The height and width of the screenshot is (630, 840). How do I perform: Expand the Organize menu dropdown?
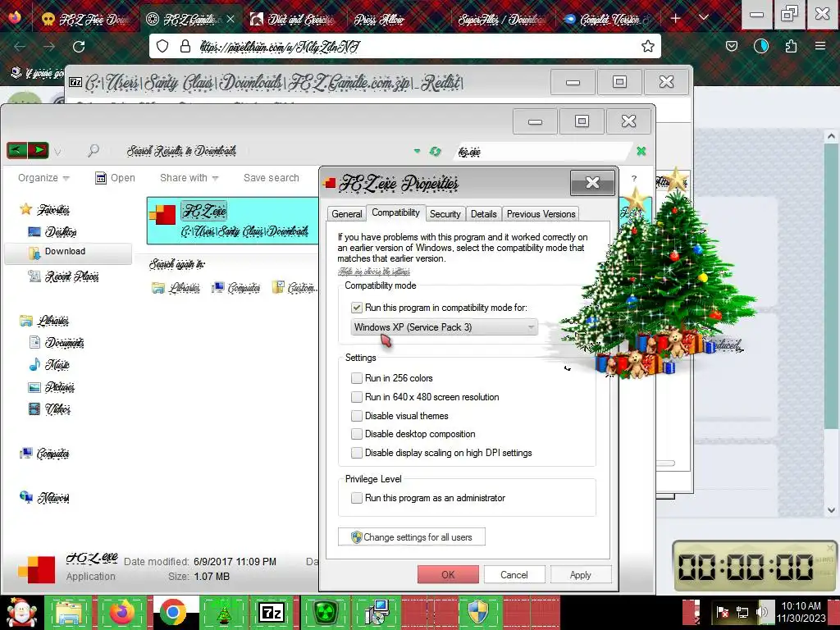click(43, 178)
